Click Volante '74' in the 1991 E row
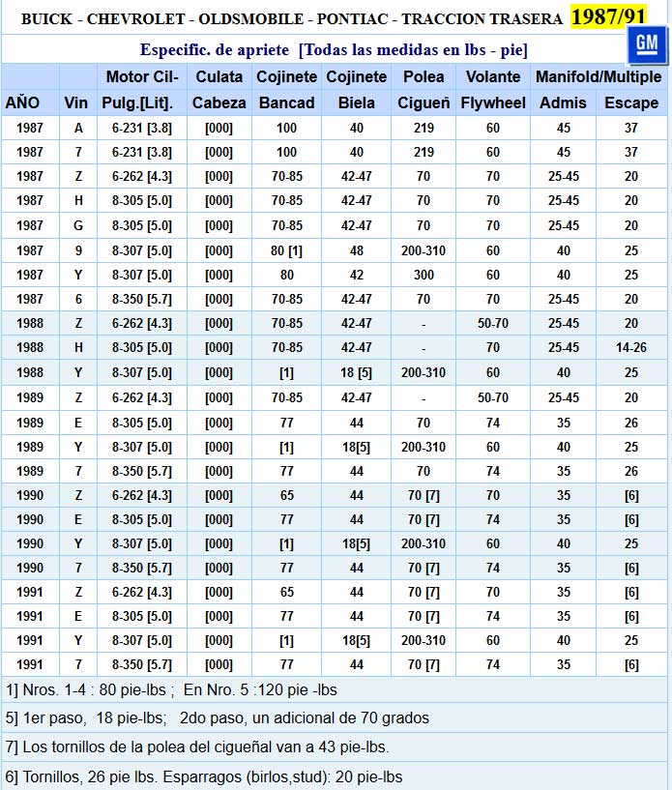The image size is (672, 790). click(493, 616)
